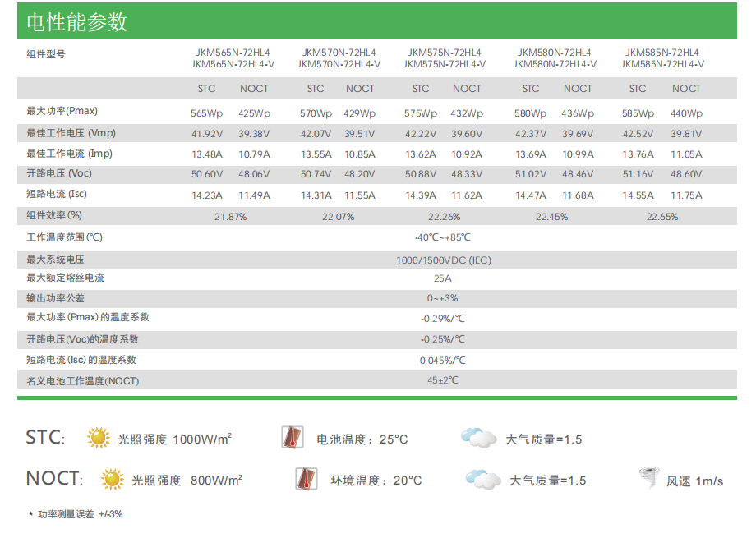
Task: Click the 最大额定熔丝电流 row label
Action: pos(65,278)
